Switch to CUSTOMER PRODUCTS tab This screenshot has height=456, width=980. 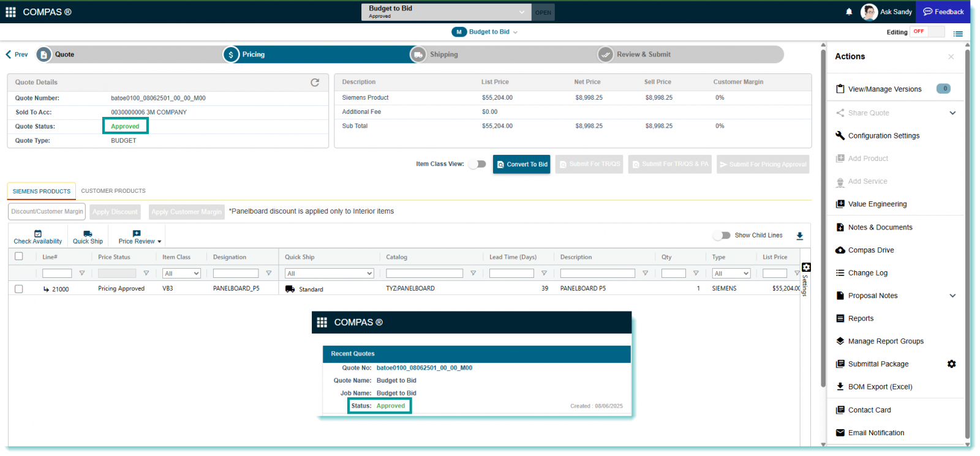(x=113, y=191)
